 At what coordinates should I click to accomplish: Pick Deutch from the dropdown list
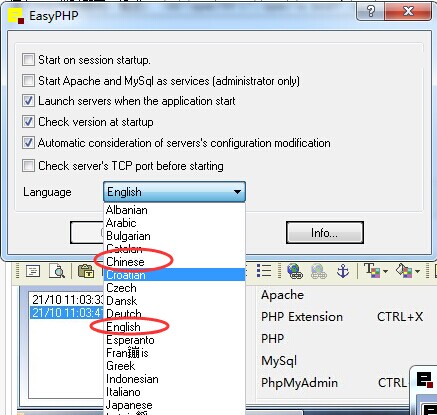click(x=175, y=314)
